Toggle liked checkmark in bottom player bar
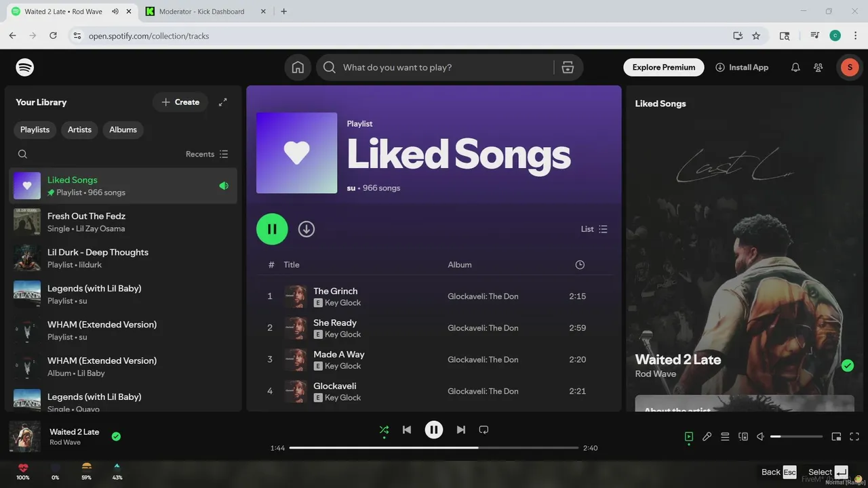The height and width of the screenshot is (488, 868). click(116, 436)
